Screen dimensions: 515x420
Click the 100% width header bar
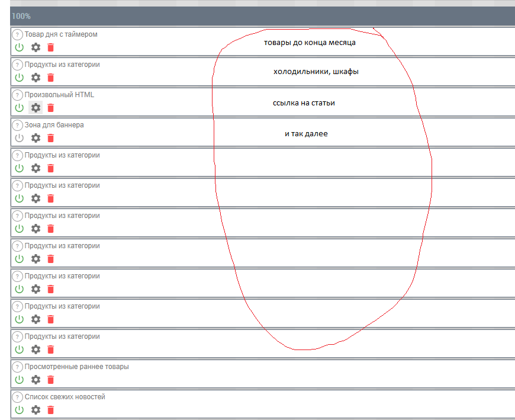point(260,16)
